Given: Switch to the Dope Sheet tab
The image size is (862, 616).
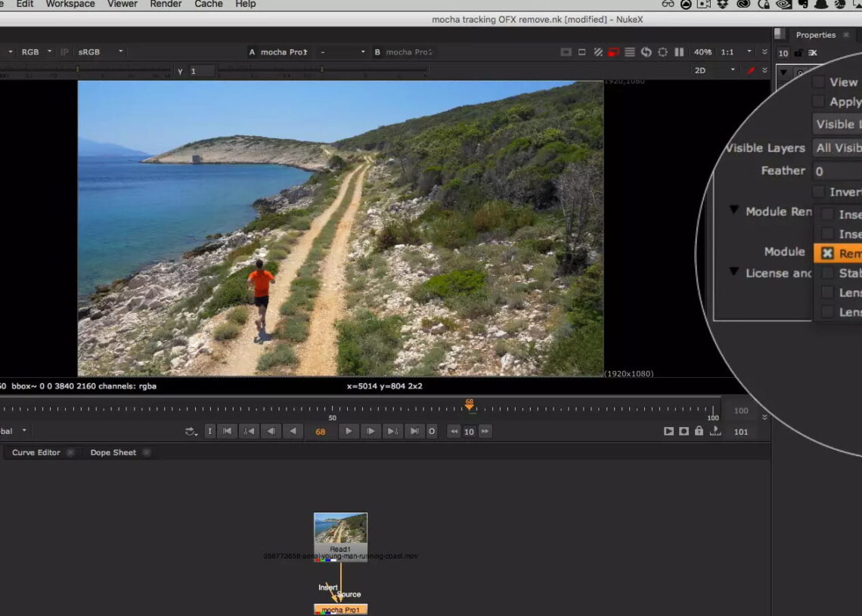Looking at the screenshot, I should point(112,452).
